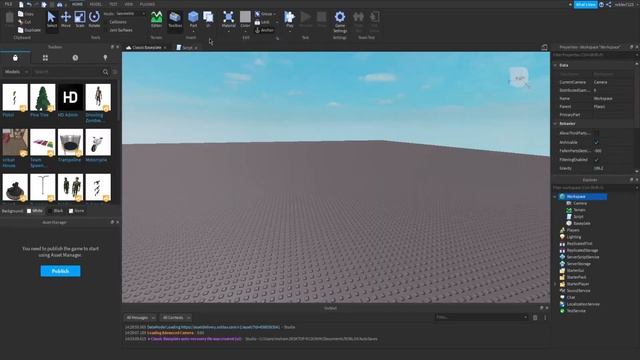
Task: Toggle the AllowThirdPartySales checkbox
Action: tap(596, 133)
